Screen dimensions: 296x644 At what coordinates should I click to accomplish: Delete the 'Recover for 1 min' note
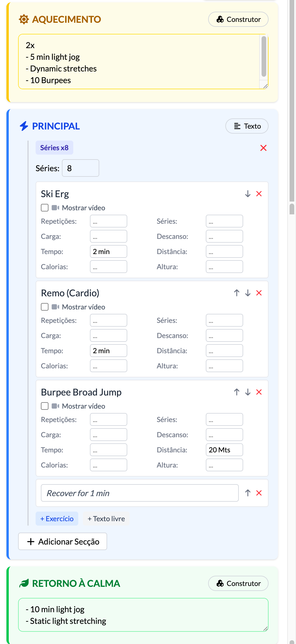(x=259, y=493)
